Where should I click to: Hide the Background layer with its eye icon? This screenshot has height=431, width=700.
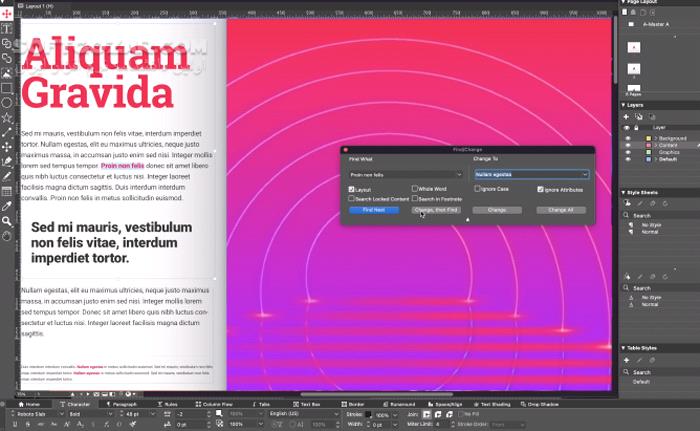click(628, 138)
